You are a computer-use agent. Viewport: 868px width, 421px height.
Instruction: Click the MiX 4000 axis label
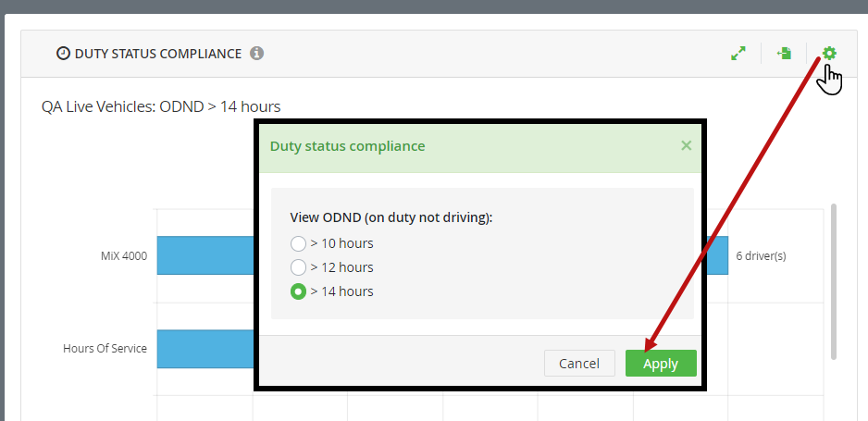124,256
